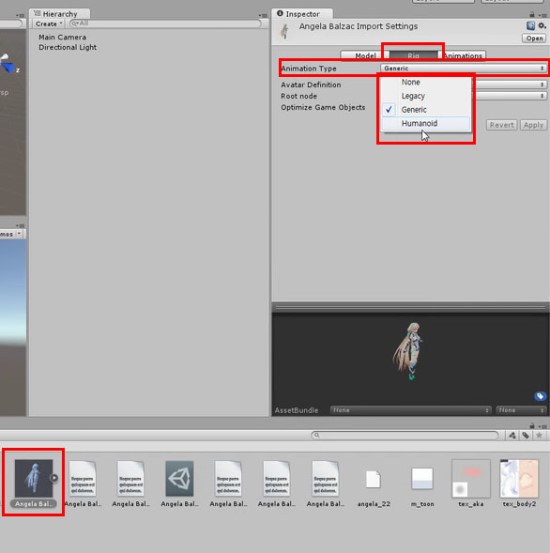Click the Root node label
This screenshot has height=553, width=550.
pos(299,96)
